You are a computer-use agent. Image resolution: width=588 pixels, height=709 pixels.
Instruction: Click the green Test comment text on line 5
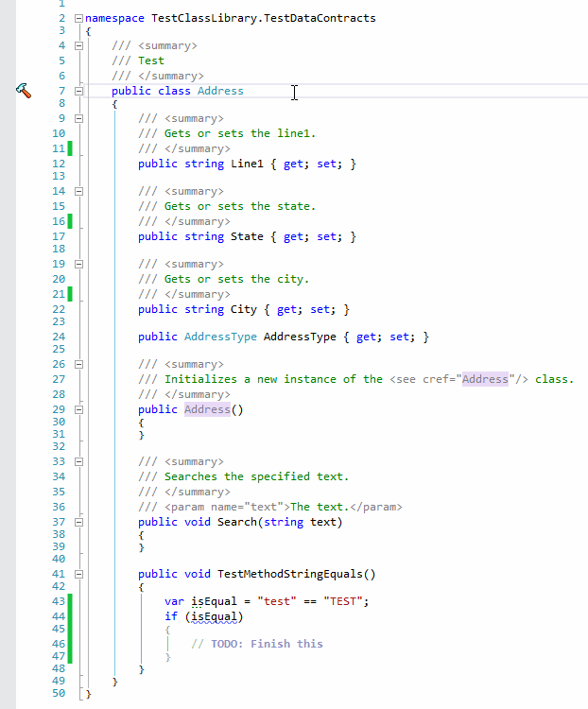[x=151, y=61]
